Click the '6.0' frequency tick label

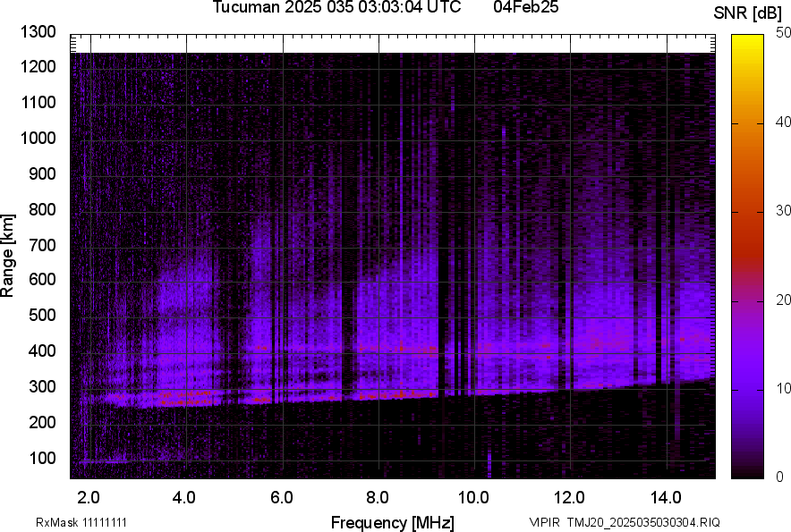click(282, 498)
